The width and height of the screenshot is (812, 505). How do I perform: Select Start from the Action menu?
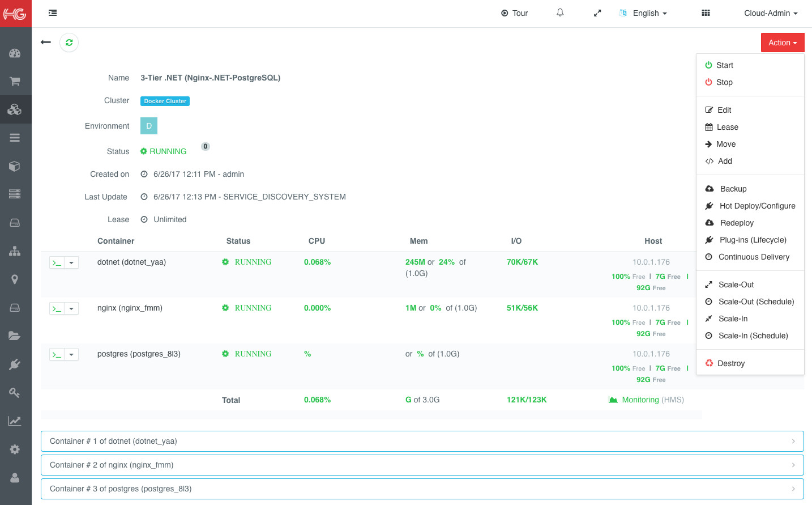[750, 65]
